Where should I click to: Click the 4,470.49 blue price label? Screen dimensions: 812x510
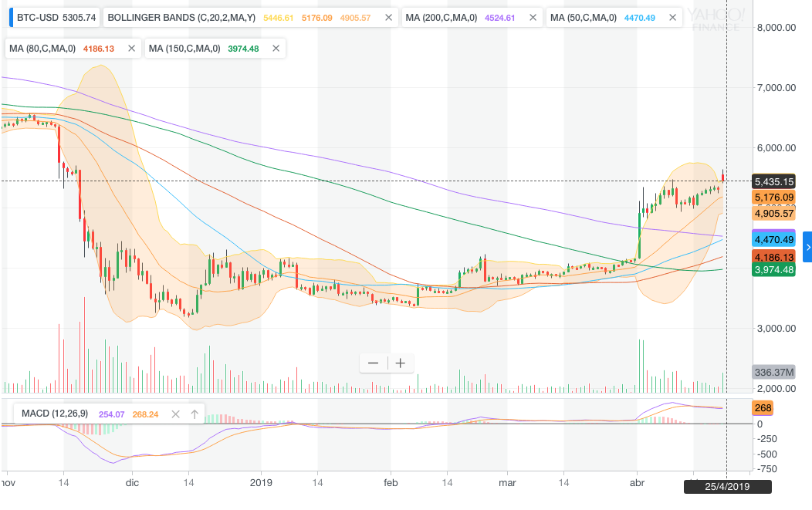click(x=773, y=239)
